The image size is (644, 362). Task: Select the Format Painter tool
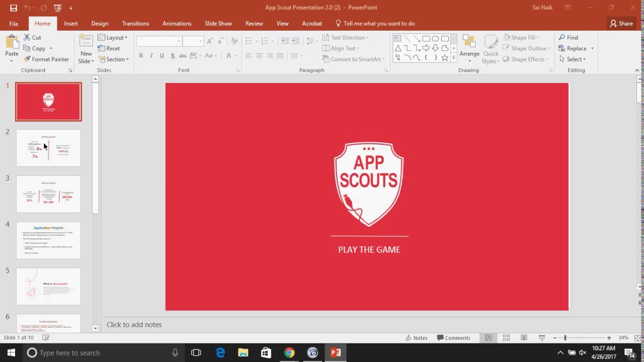coord(46,59)
